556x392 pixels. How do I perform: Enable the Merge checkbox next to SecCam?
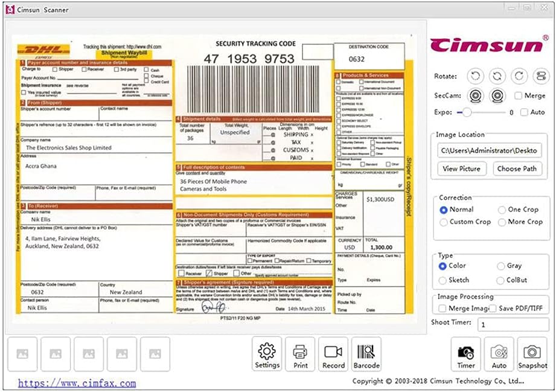tap(519, 95)
